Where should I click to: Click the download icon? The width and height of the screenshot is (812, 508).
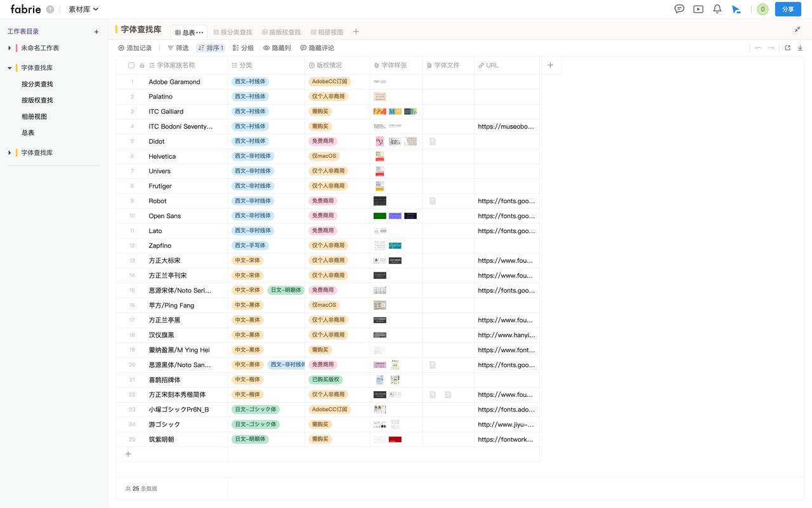point(800,48)
